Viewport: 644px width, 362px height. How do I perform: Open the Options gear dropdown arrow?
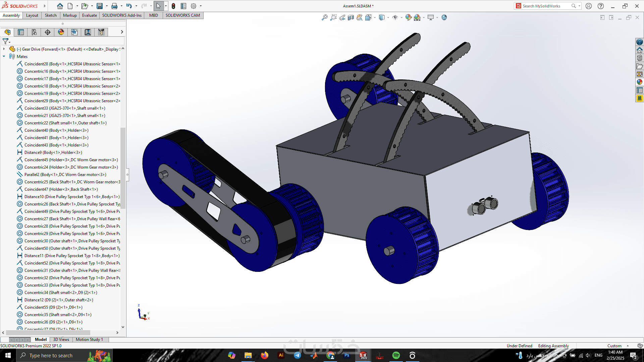201,6
